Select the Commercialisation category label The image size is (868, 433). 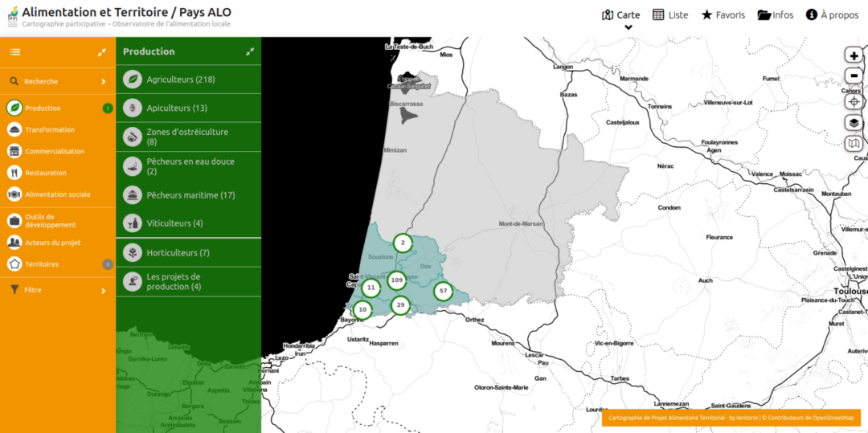tap(55, 151)
